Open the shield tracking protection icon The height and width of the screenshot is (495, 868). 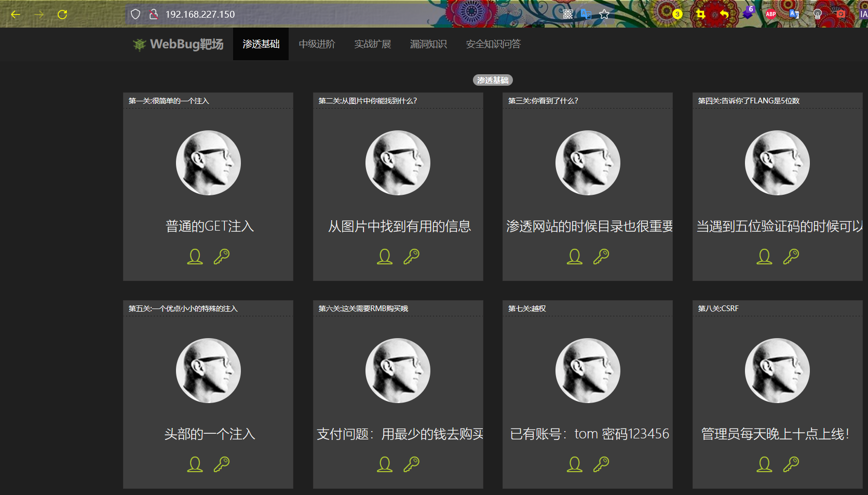[135, 15]
